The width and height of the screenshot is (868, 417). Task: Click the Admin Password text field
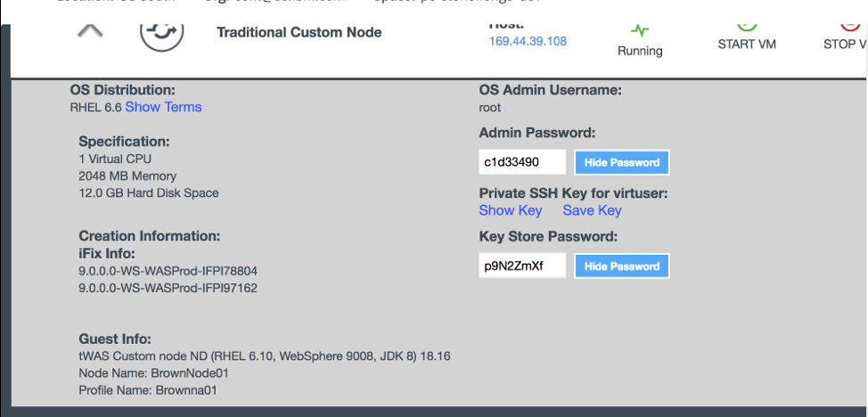[x=522, y=162]
